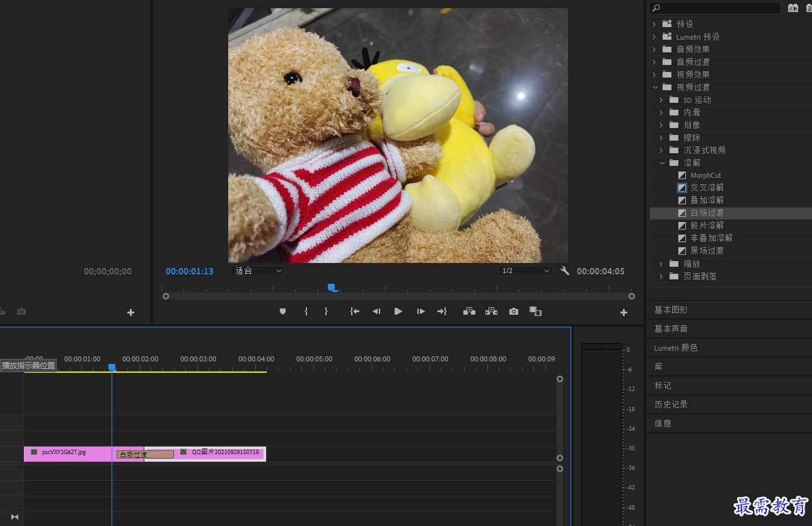Expand the 页面剥落 subfolder
This screenshot has width=812, height=526.
(661, 276)
